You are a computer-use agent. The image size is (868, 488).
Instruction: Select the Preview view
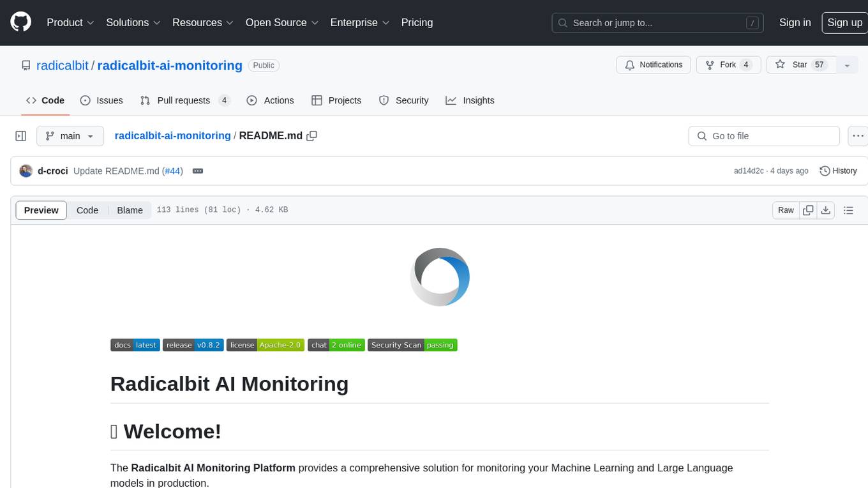click(41, 210)
